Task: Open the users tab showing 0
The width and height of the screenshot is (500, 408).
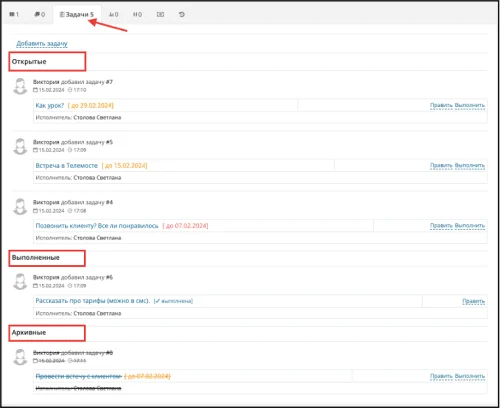Action: 113,14
